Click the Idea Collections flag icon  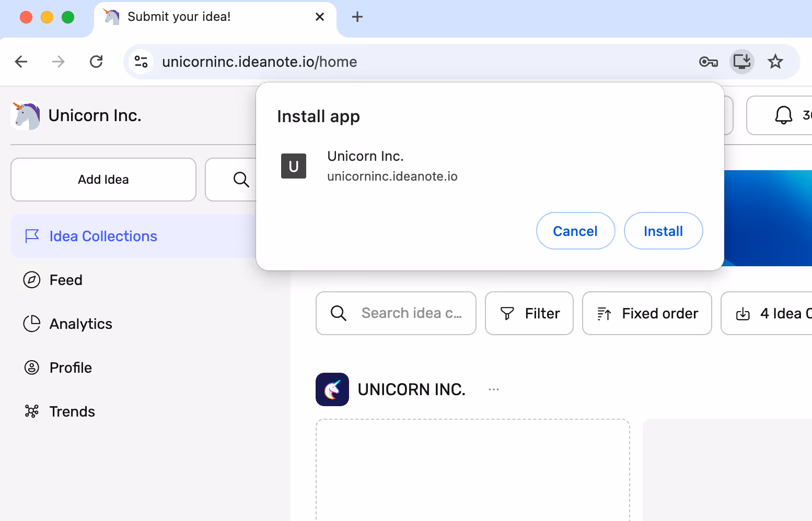click(x=32, y=236)
